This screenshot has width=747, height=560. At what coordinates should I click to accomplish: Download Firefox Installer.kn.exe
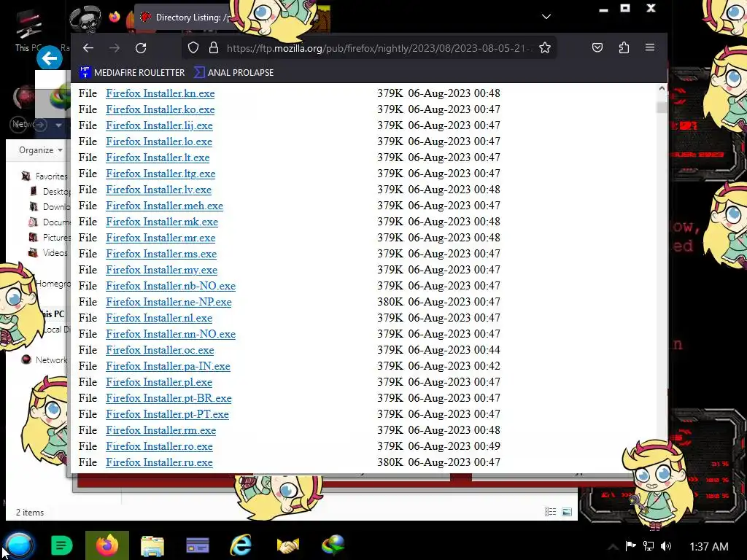(x=160, y=93)
